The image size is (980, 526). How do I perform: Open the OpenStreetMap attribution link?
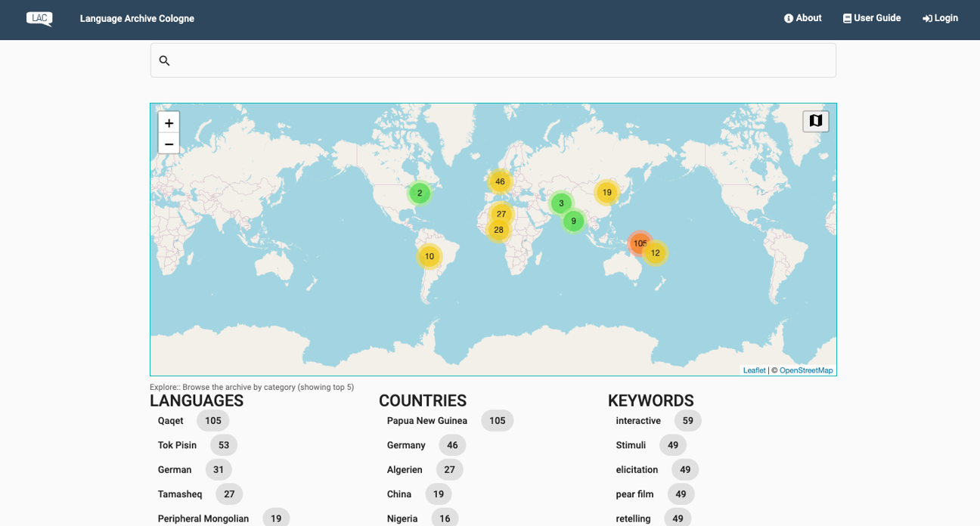(805, 370)
